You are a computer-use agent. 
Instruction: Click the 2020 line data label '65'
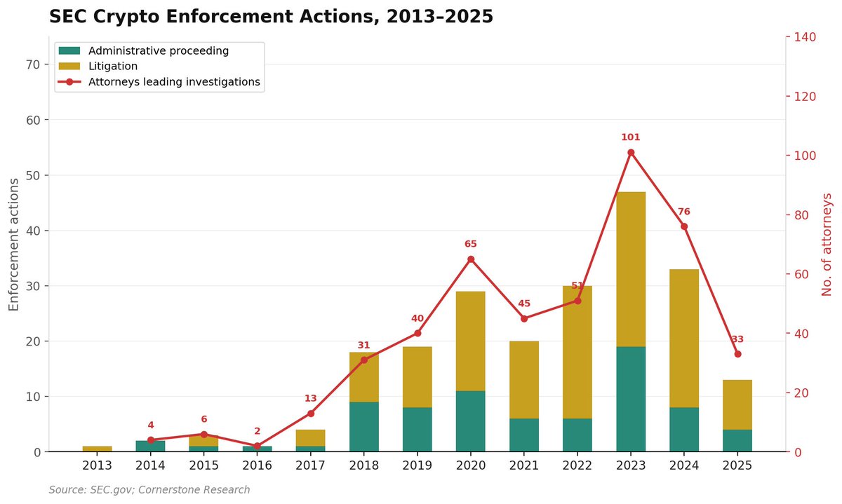click(471, 244)
